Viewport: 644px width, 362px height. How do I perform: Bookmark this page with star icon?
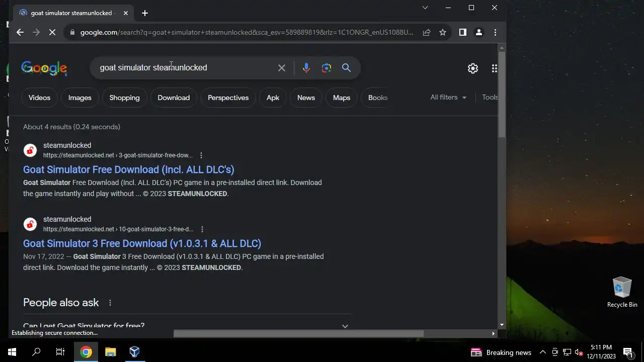click(x=443, y=32)
